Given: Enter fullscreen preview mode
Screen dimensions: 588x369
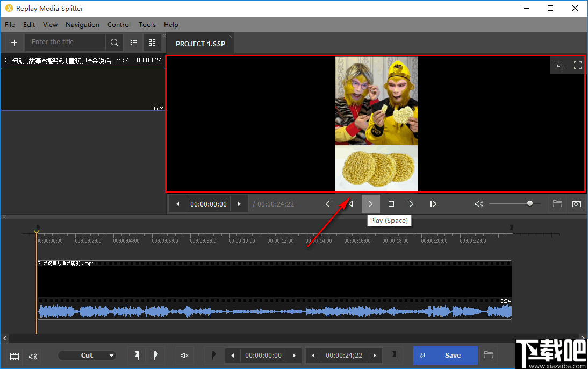Looking at the screenshot, I should (578, 65).
